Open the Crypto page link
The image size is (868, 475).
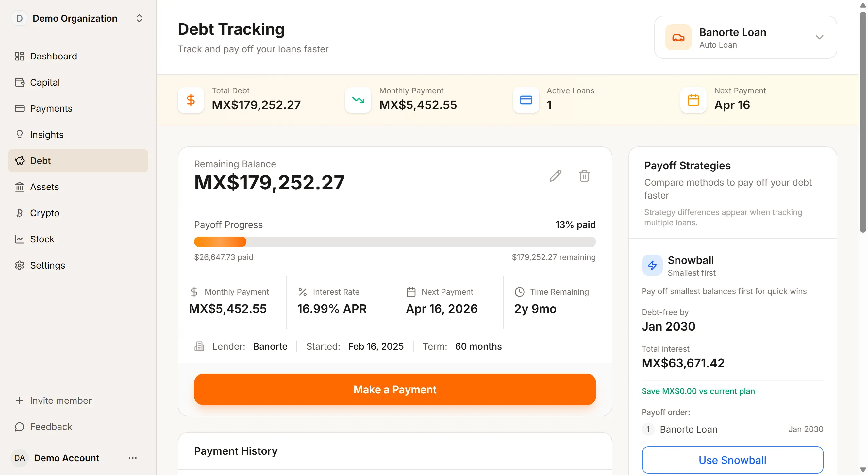tap(78, 213)
